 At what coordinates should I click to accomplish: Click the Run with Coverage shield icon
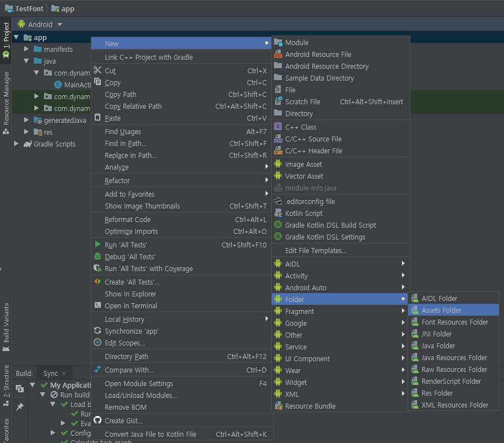pos(98,268)
